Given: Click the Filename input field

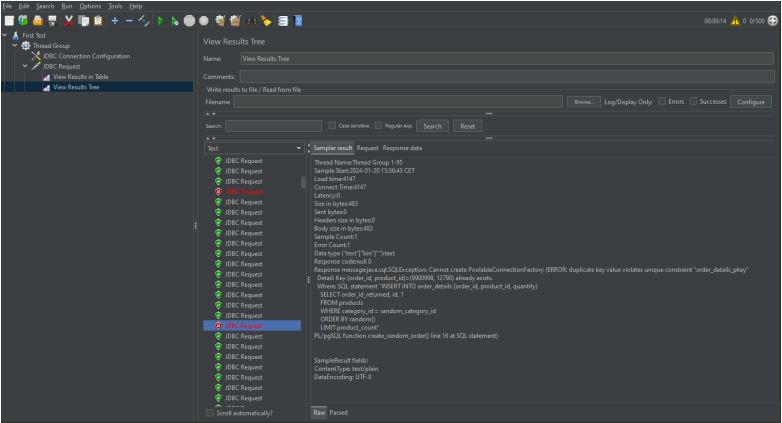Looking at the screenshot, I should 397,102.
